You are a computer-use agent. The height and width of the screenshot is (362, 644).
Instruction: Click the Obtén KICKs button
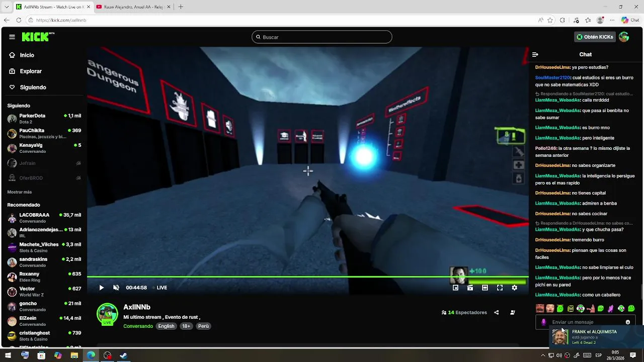(x=595, y=37)
